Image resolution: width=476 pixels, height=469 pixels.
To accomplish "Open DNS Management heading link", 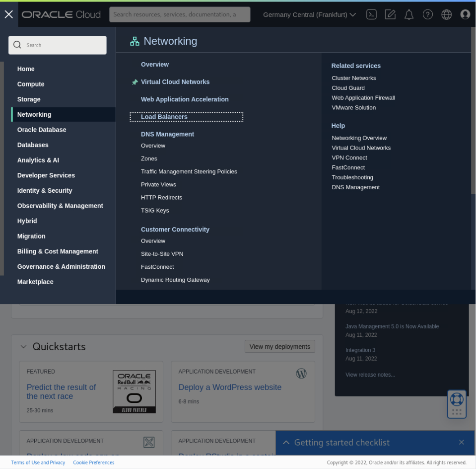I will coord(167,134).
